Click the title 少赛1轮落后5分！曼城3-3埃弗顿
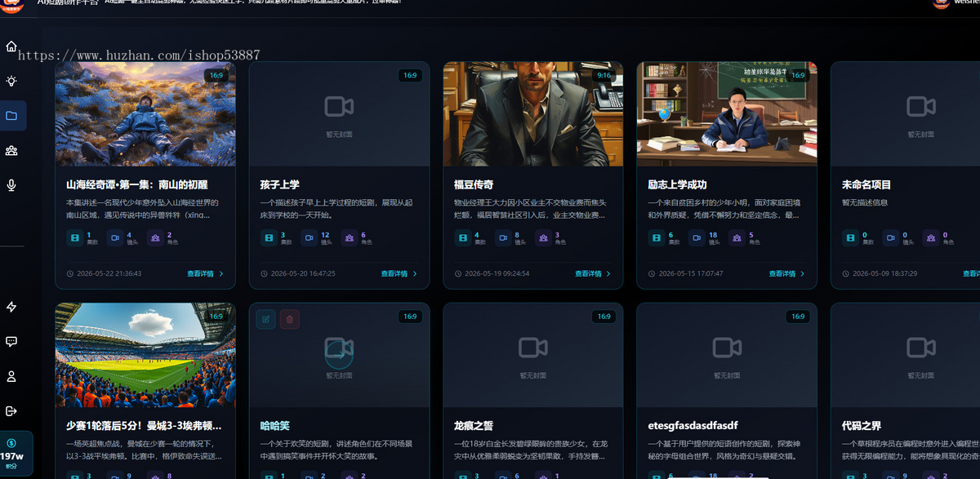 pyautogui.click(x=142, y=426)
